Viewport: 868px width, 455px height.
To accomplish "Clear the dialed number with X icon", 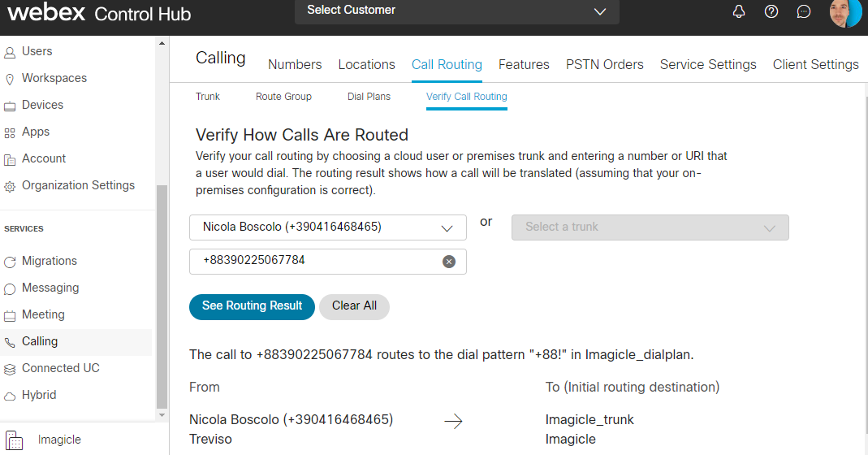I will coord(449,261).
